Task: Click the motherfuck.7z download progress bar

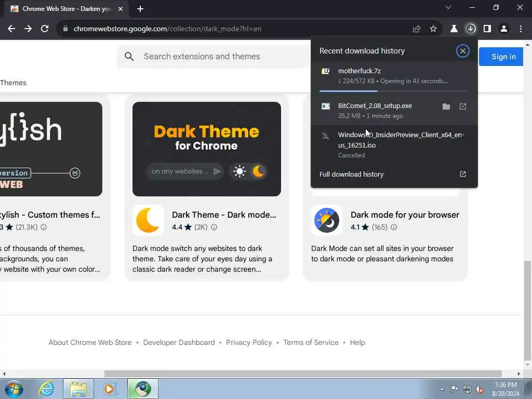Action: (394, 91)
